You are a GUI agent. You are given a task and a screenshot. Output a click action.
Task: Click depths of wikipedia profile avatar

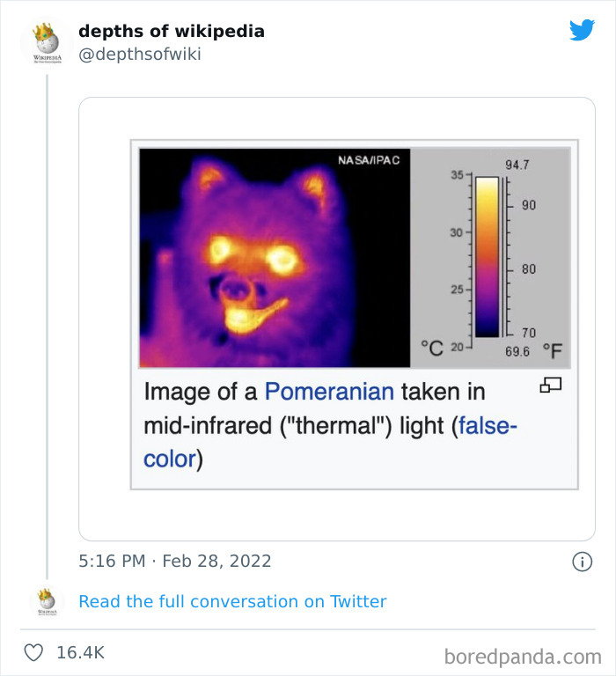[46, 41]
